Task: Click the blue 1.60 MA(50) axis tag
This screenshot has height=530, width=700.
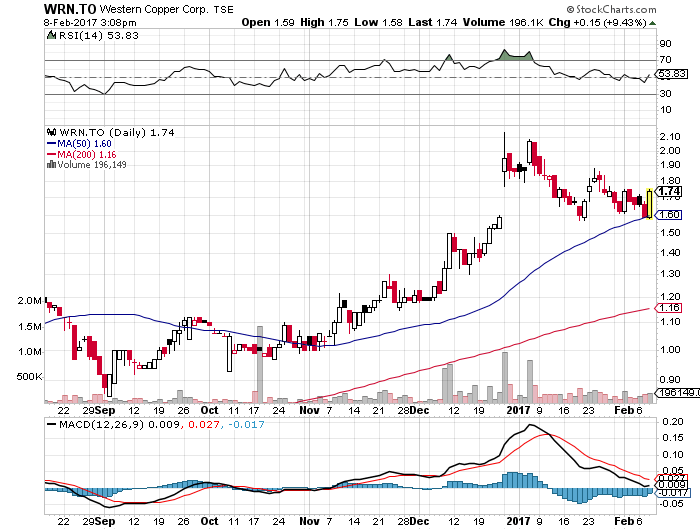Action: (669, 215)
